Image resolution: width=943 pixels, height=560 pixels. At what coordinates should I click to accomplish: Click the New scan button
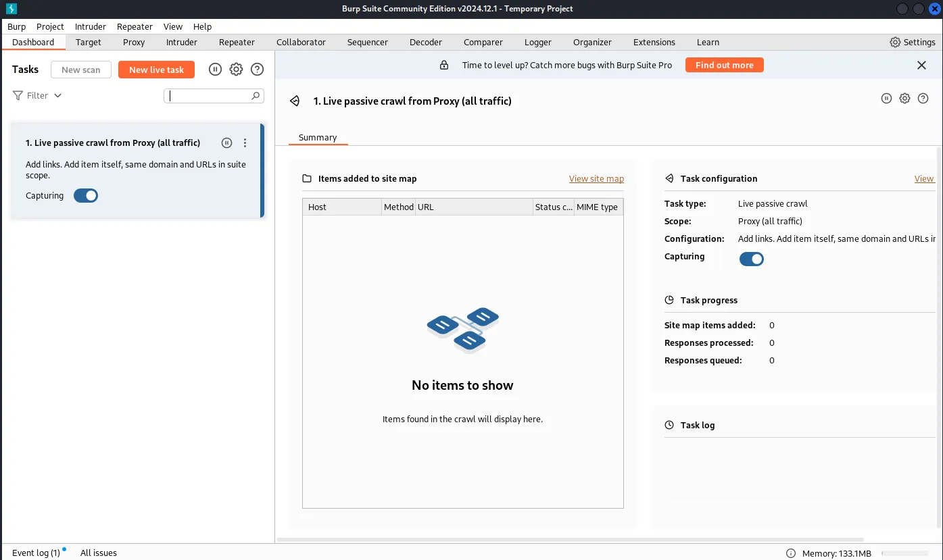pos(81,70)
